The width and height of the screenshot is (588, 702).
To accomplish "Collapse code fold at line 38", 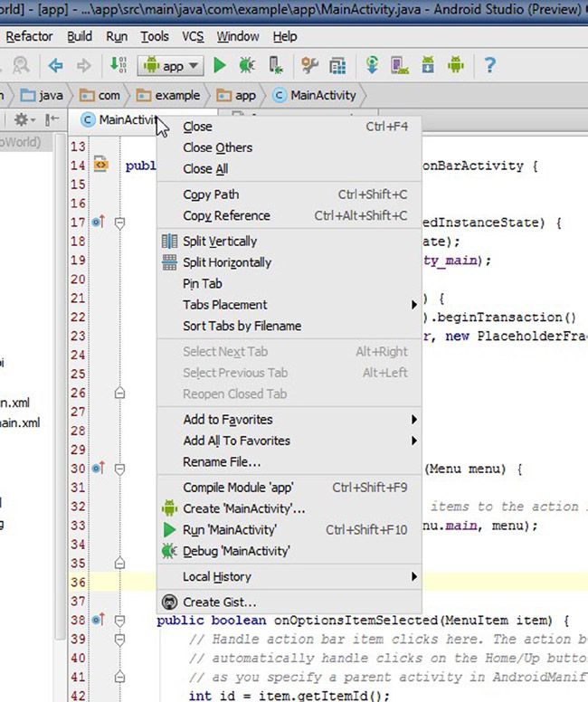I will coord(119,621).
